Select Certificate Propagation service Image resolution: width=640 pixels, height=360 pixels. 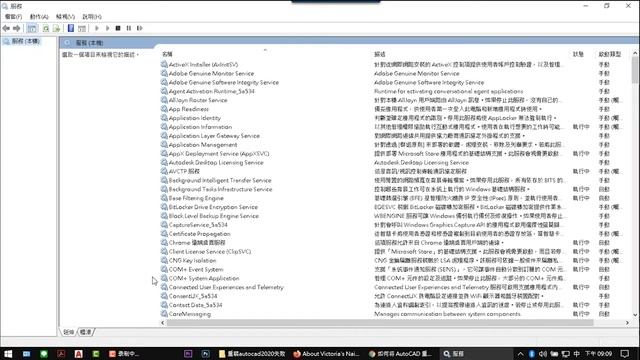pos(200,234)
